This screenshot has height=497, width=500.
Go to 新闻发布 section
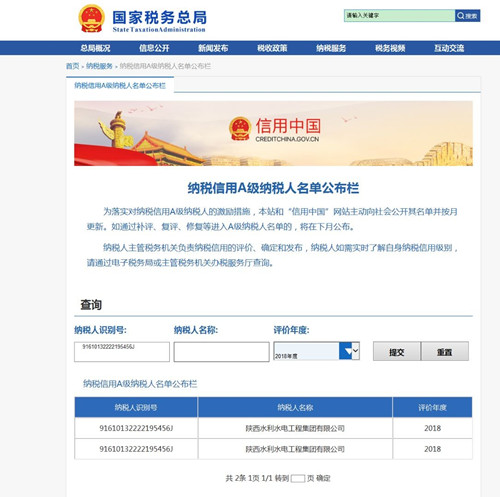213,48
